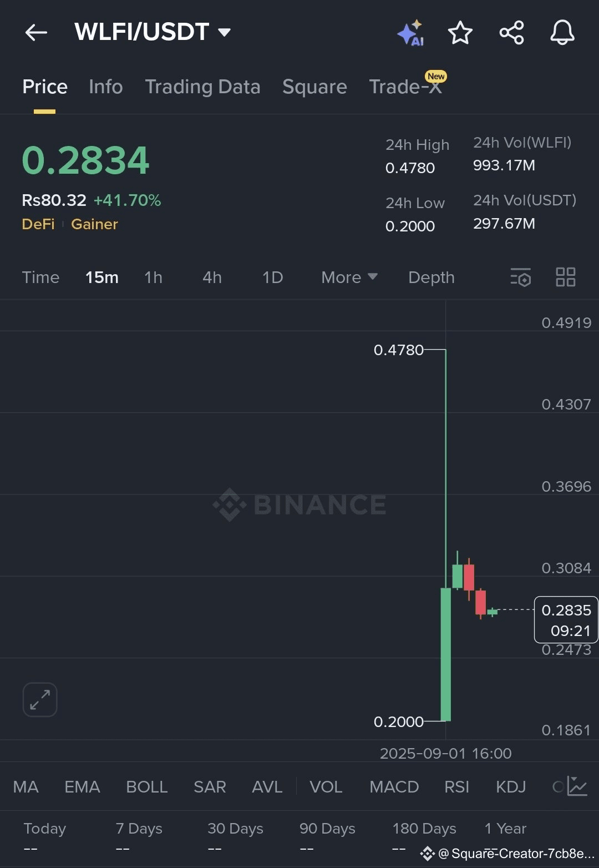599x868 pixels.
Task: Open the Trade-X tab
Action: 405,87
